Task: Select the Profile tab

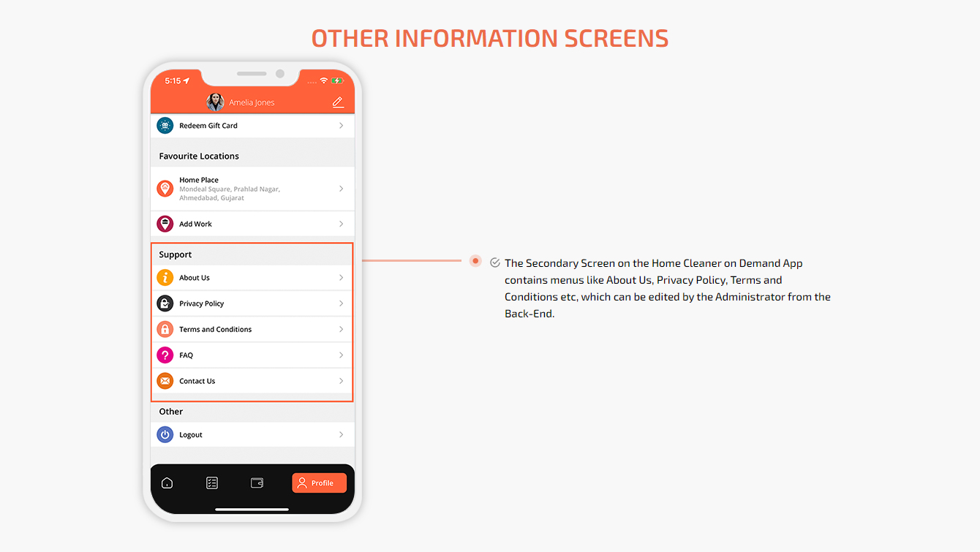Action: click(319, 483)
